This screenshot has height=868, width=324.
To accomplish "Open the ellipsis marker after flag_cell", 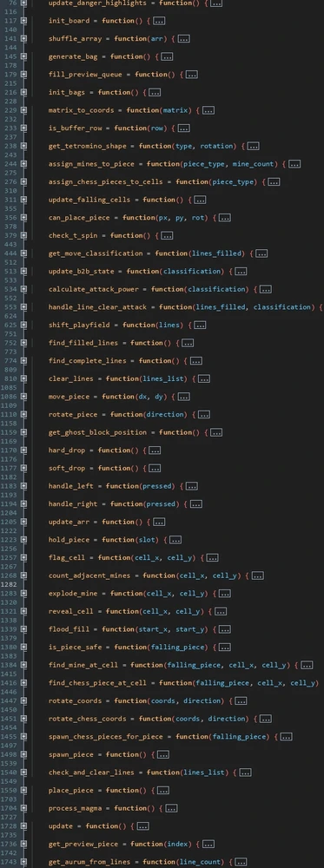I will [x=212, y=558].
